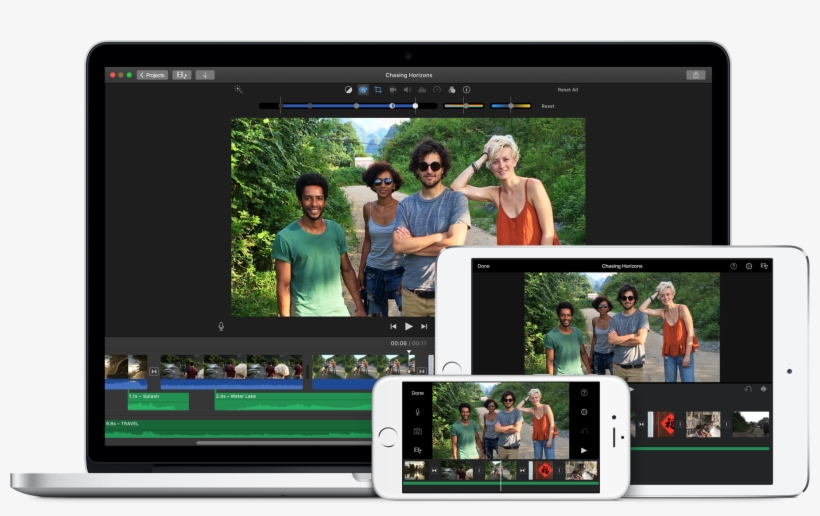Tap the undo arrow on iPad
820x516 pixels.
[x=747, y=388]
